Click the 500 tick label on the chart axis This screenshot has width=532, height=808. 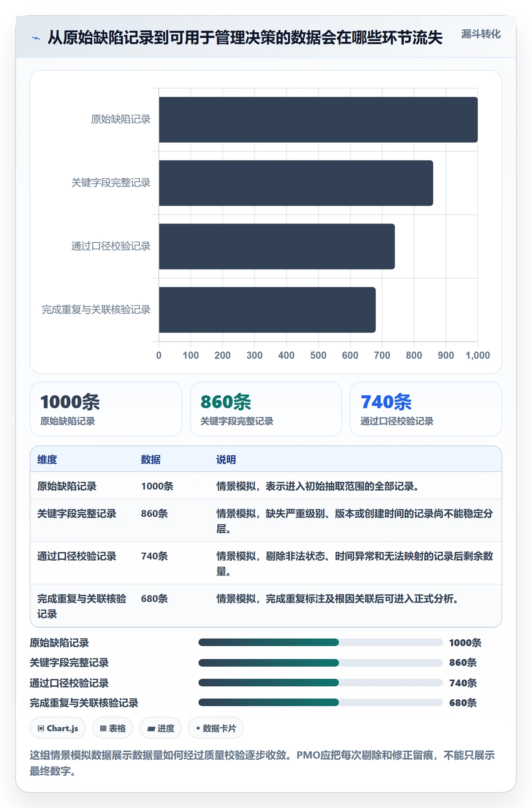(318, 355)
